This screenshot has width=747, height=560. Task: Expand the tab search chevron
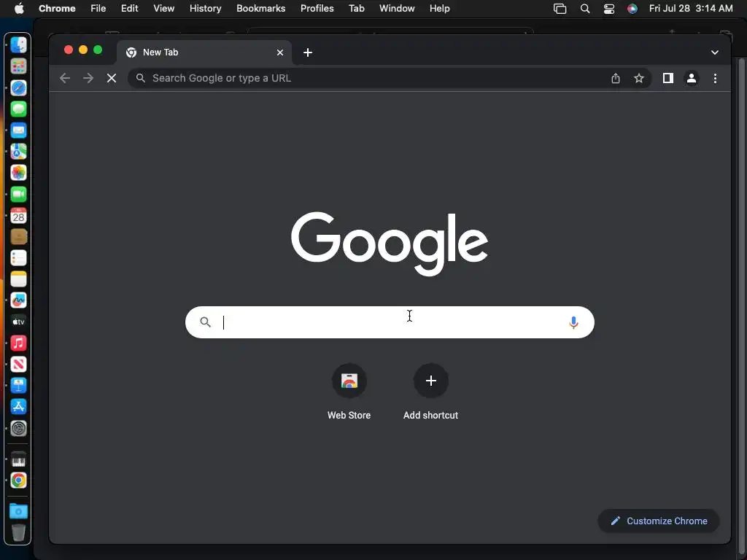coord(715,52)
